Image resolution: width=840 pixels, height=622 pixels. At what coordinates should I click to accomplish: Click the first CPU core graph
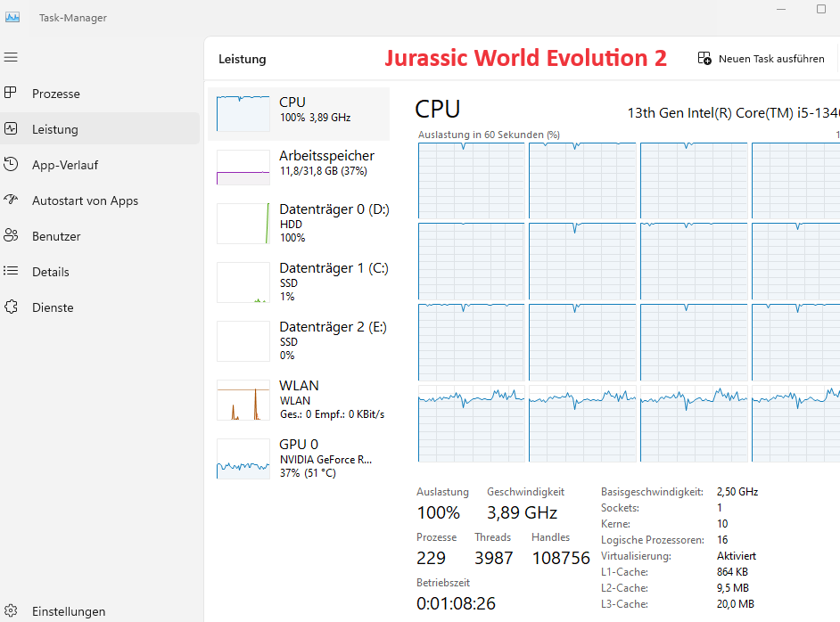(x=471, y=179)
